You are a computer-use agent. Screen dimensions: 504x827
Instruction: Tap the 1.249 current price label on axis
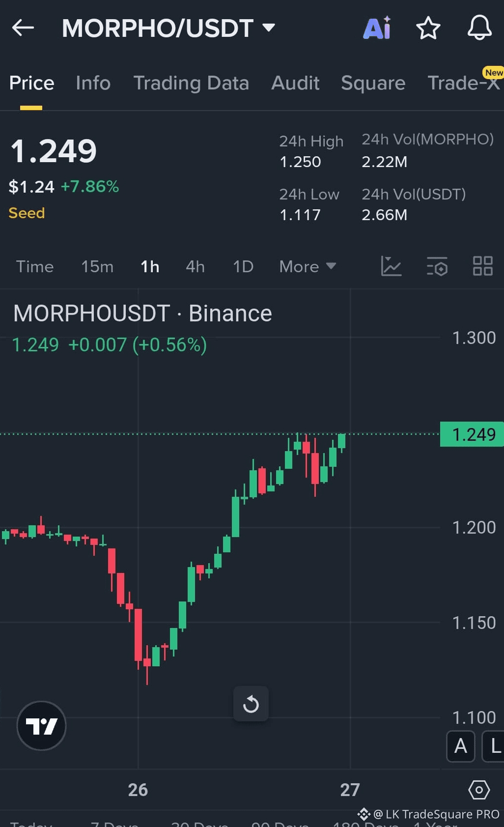pyautogui.click(x=472, y=434)
